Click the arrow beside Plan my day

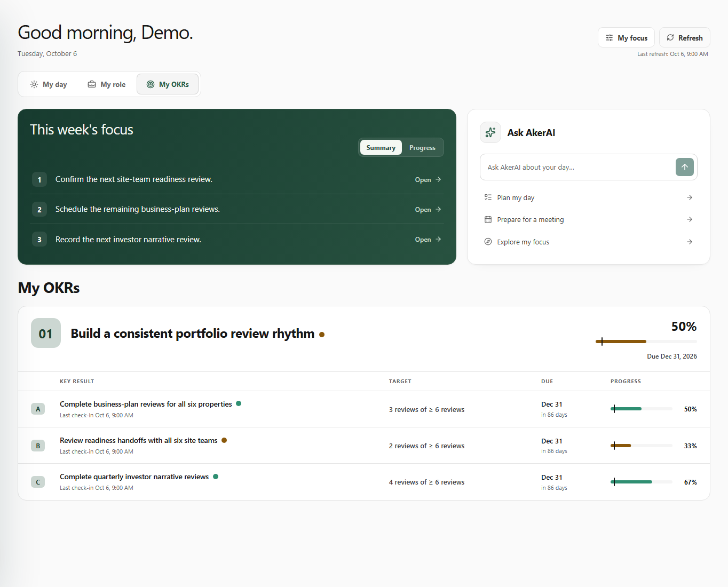tap(690, 197)
